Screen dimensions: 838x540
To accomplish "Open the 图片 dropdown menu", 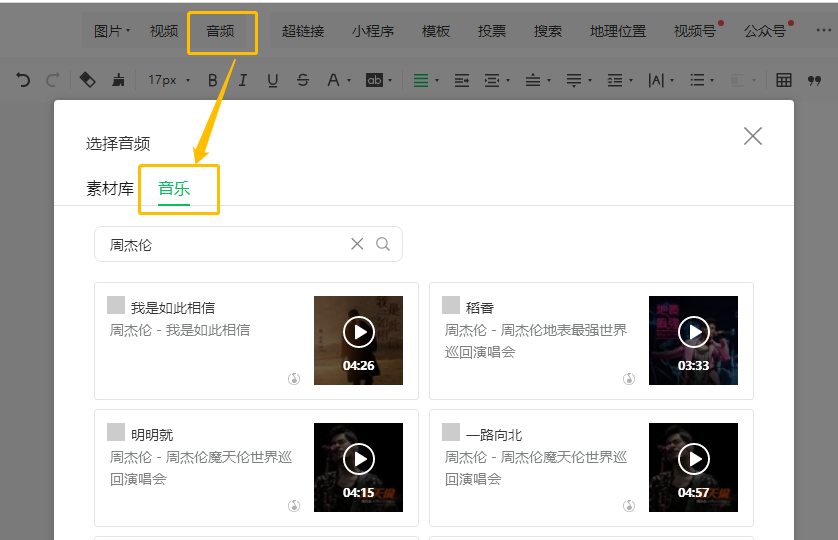I will [x=112, y=31].
